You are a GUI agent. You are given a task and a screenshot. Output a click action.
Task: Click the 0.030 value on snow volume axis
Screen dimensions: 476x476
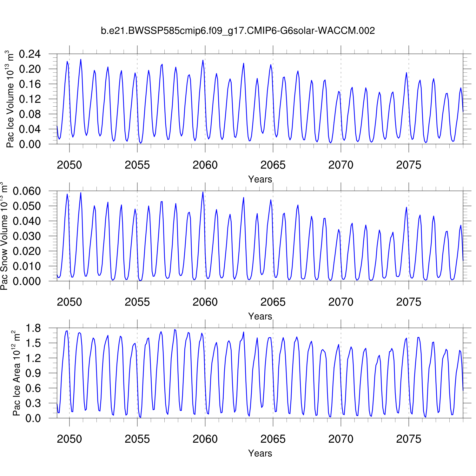point(27,236)
